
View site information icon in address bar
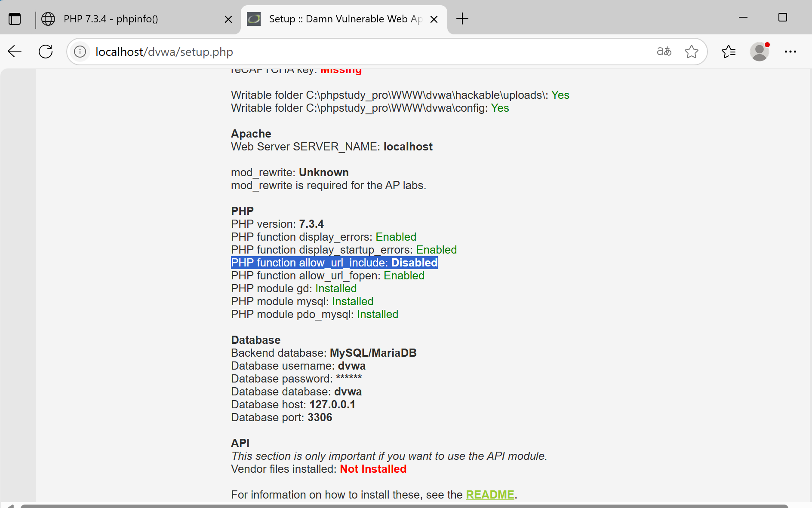click(x=80, y=52)
